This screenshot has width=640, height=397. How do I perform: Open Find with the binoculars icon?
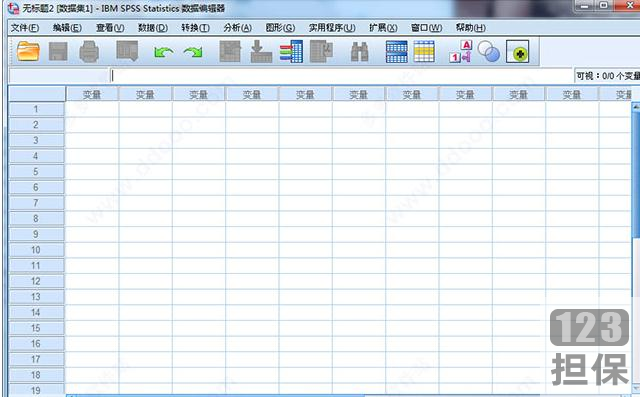360,52
